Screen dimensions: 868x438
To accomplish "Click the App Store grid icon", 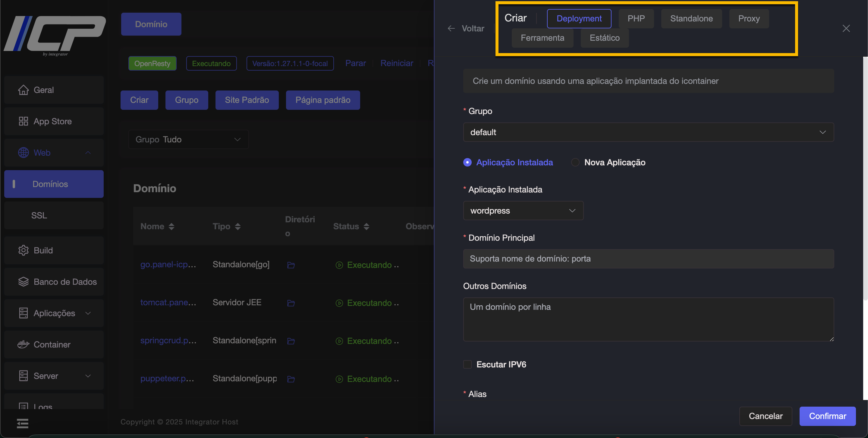I will 23,121.
